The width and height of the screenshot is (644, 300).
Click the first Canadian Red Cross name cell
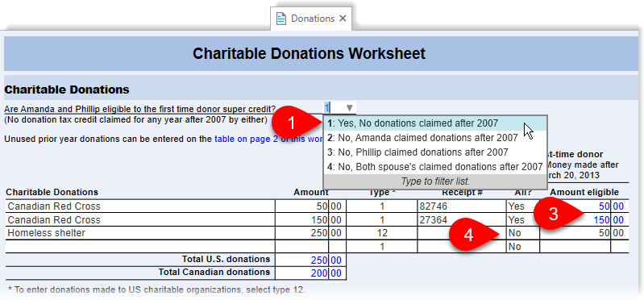click(140, 206)
